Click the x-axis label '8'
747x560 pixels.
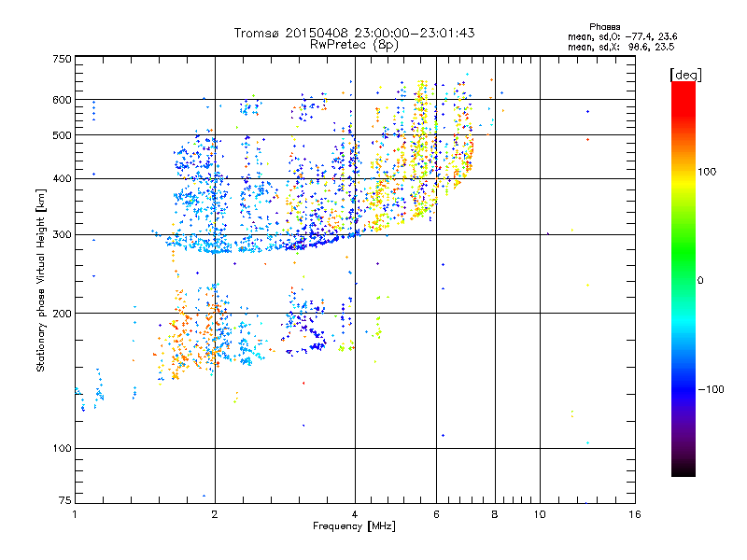pos(495,514)
